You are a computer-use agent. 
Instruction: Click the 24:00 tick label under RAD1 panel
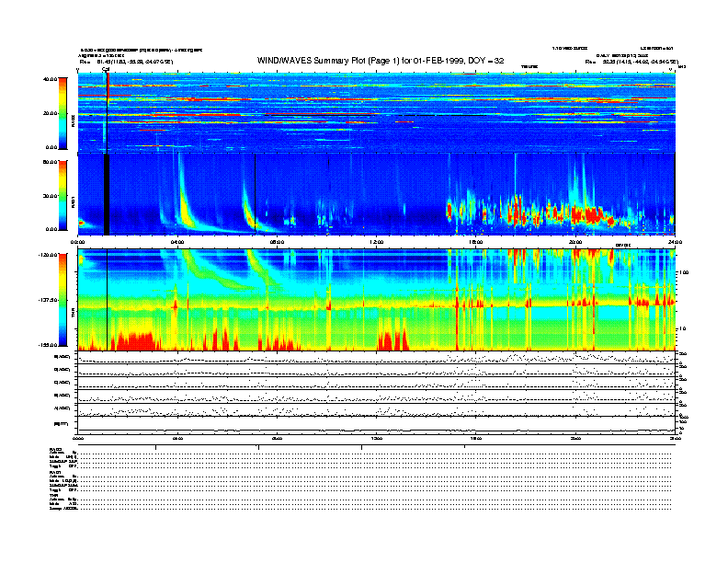click(x=675, y=242)
